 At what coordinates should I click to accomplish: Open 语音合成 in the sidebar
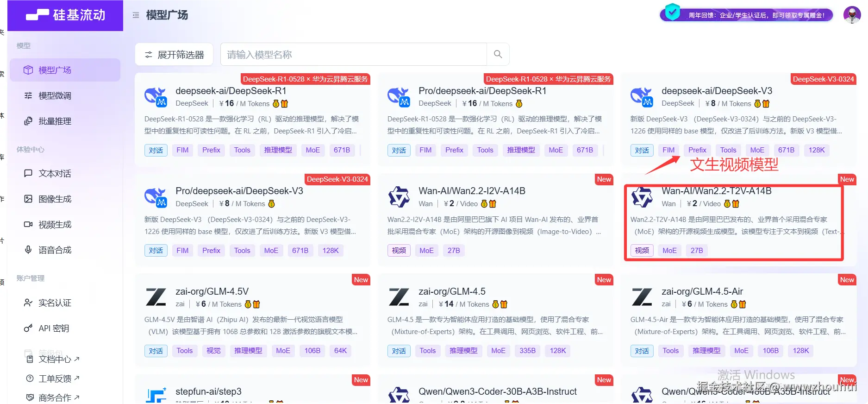click(x=65, y=250)
